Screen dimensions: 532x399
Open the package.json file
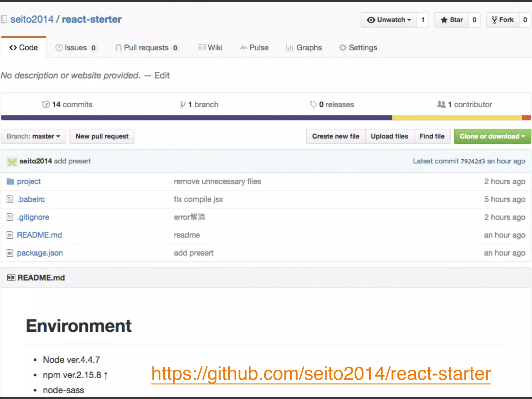coord(40,253)
